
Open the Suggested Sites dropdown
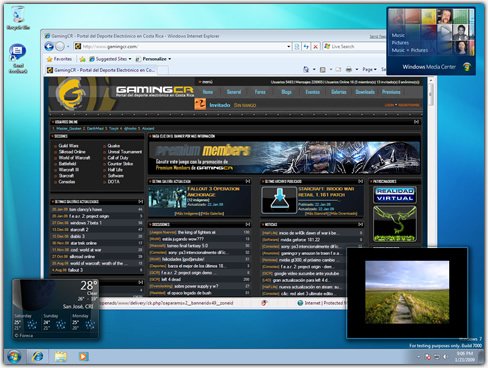click(110, 59)
